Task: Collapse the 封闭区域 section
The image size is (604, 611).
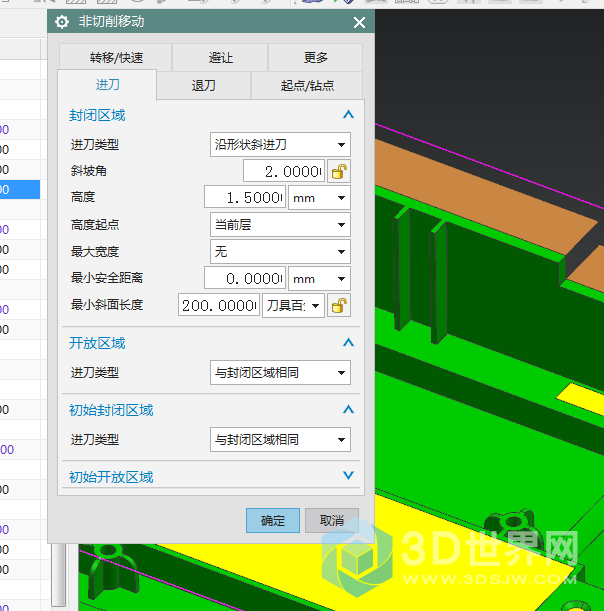Action: (348, 115)
